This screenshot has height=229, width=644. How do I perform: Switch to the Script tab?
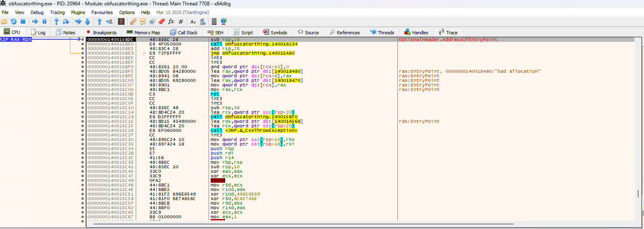coord(243,32)
